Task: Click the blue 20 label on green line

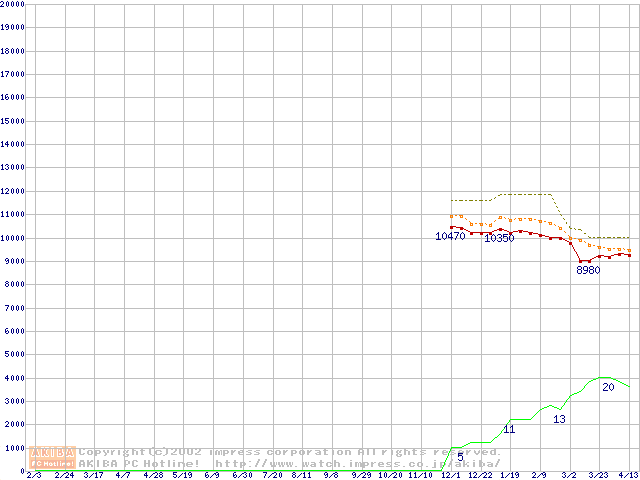Action: click(608, 387)
